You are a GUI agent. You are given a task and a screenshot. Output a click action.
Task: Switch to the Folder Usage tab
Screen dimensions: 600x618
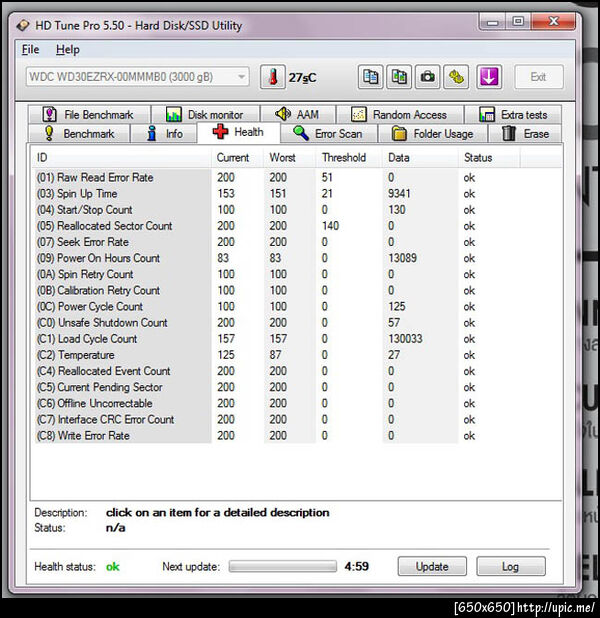[x=432, y=134]
